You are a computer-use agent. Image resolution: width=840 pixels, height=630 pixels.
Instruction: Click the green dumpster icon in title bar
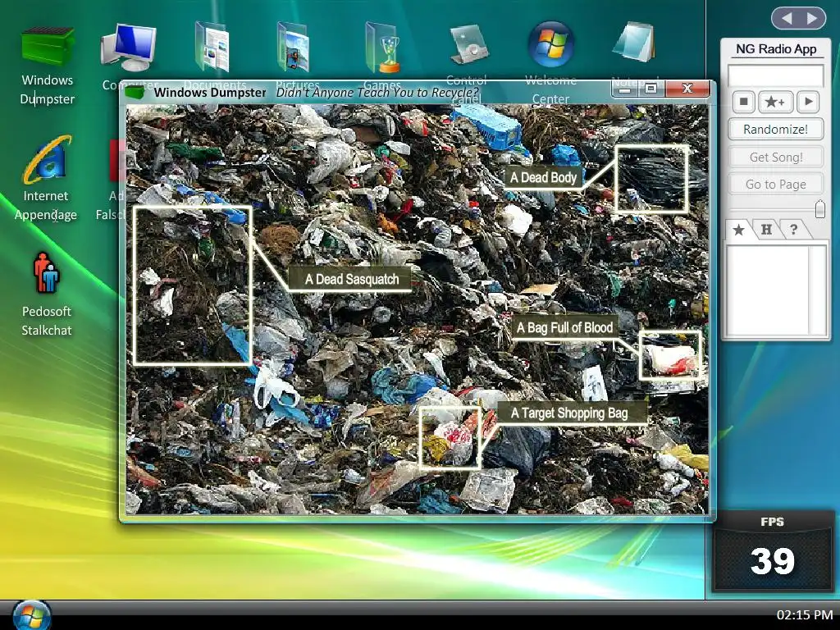coord(135,93)
